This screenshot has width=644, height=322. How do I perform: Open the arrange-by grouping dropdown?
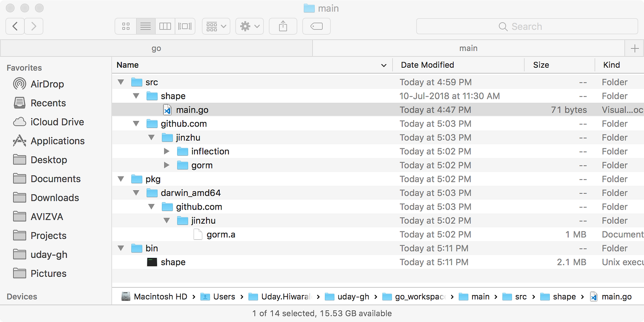tap(216, 26)
